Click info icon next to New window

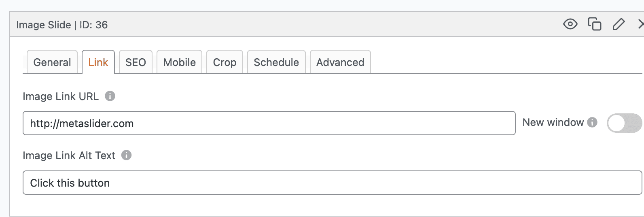pyautogui.click(x=592, y=122)
